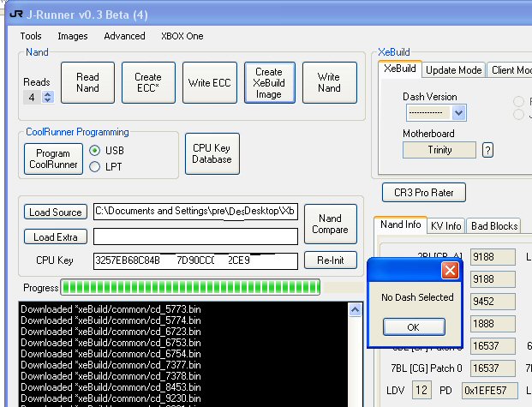Select the LPT radio button

pos(95,166)
